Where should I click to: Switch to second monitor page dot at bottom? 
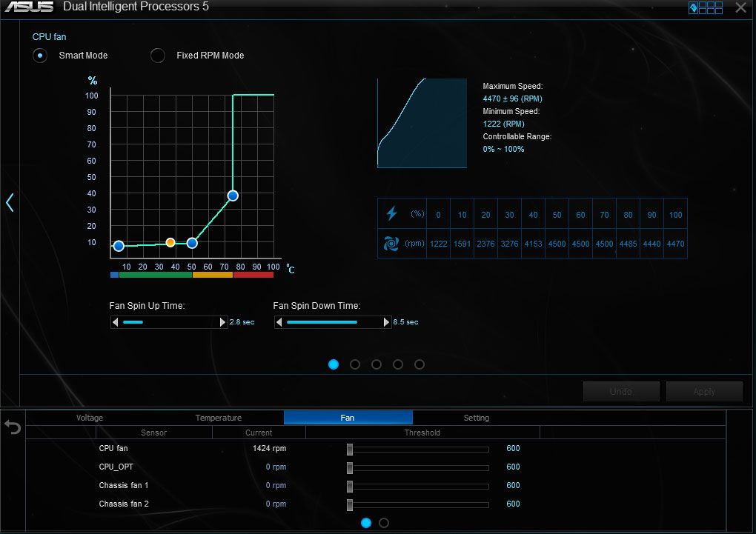click(384, 523)
